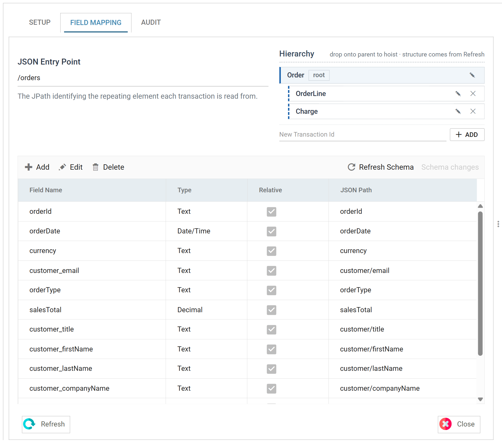Image resolution: width=502 pixels, height=448 pixels.
Task: Edit the Charge hierarchy entry
Action: click(458, 111)
